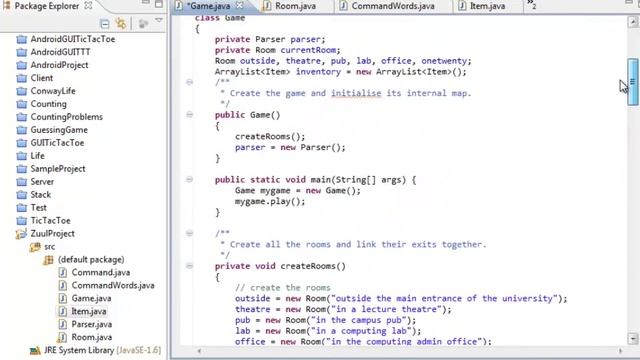
Task: Collapse the public Game() constructor fold
Action: [189, 114]
